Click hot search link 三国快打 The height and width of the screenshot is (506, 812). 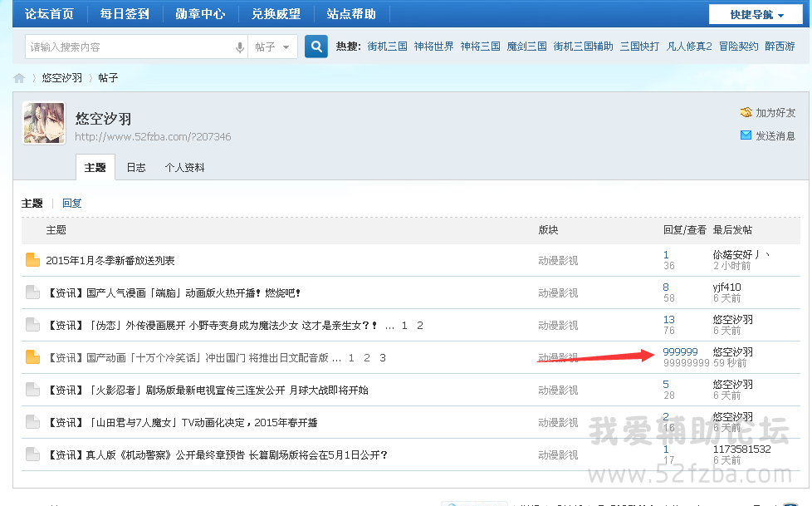click(x=640, y=47)
